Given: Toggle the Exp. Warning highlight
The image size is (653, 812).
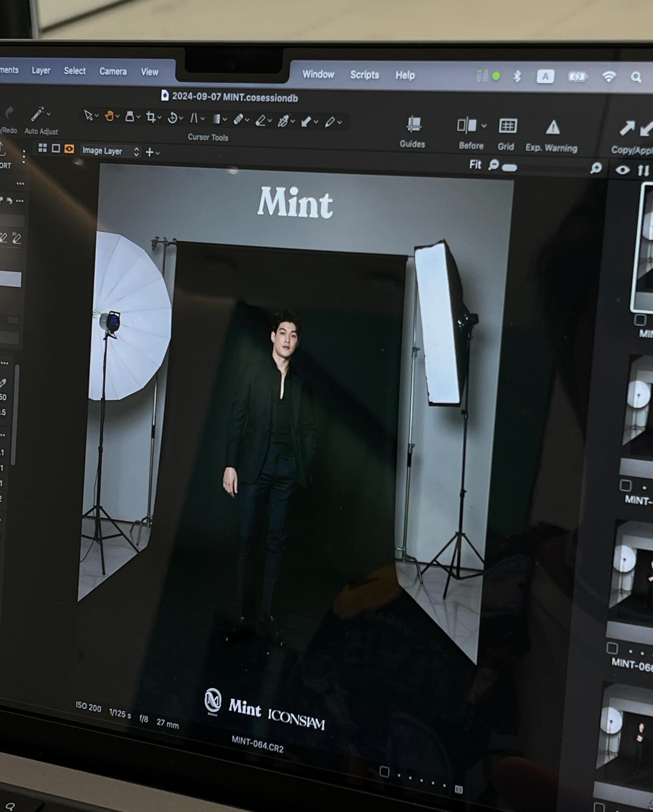Looking at the screenshot, I should pyautogui.click(x=551, y=136).
